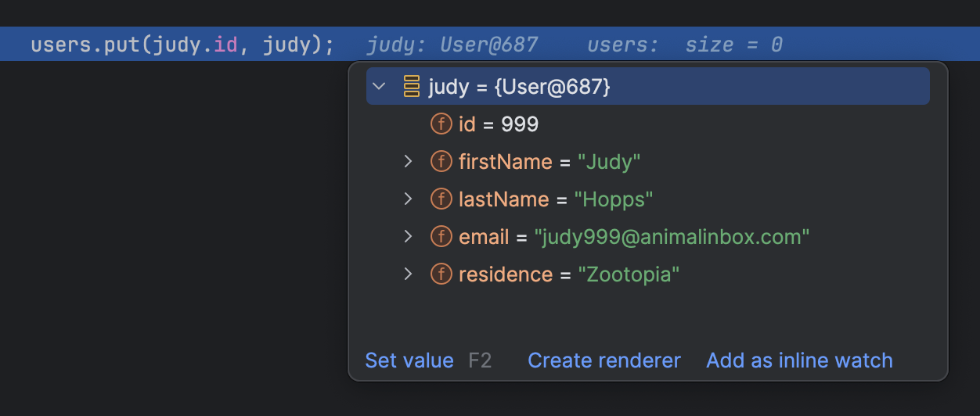The width and height of the screenshot is (980, 416).
Task: Expand the firstName field
Action: click(x=408, y=161)
